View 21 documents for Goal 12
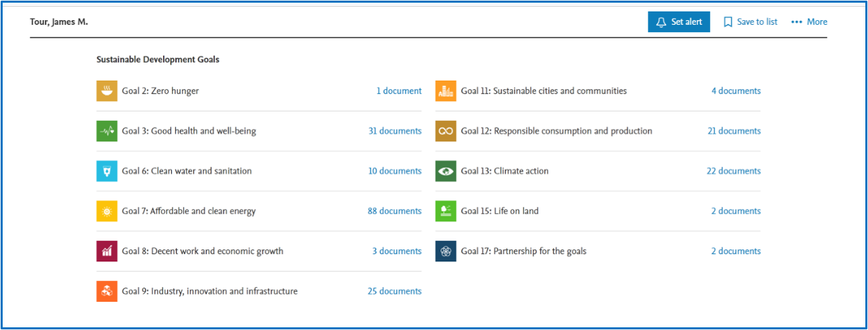 click(x=734, y=131)
